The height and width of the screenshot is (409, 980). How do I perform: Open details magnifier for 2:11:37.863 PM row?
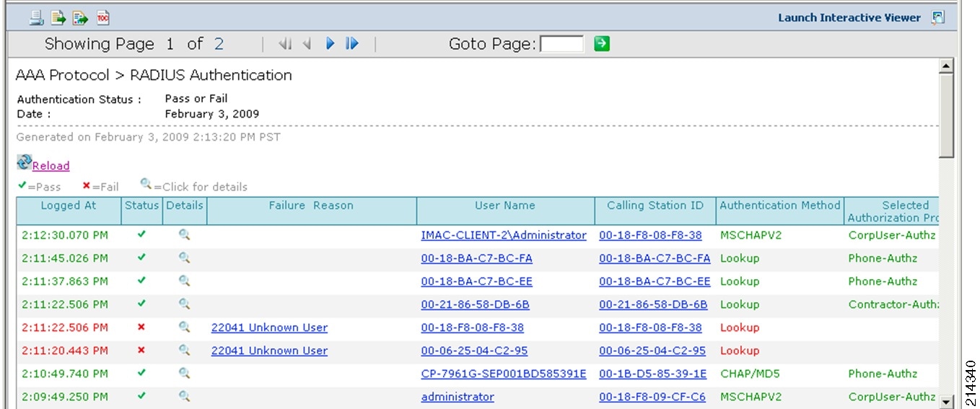184,281
